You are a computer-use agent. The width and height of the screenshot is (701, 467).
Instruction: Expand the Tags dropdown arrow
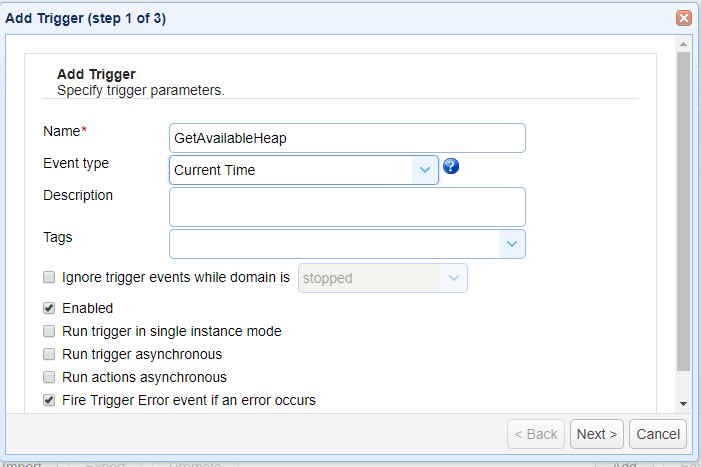pos(512,244)
